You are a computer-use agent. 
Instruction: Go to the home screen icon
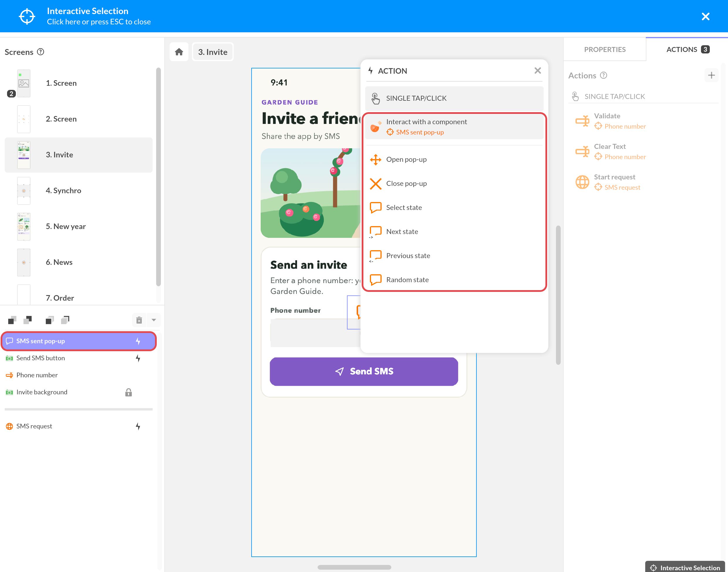click(179, 52)
